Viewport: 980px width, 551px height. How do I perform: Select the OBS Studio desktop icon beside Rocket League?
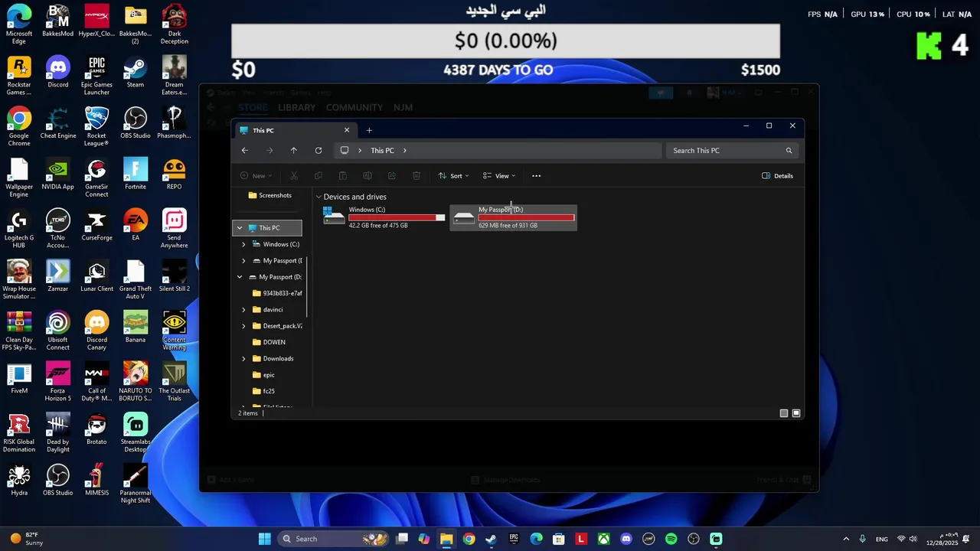pos(136,123)
